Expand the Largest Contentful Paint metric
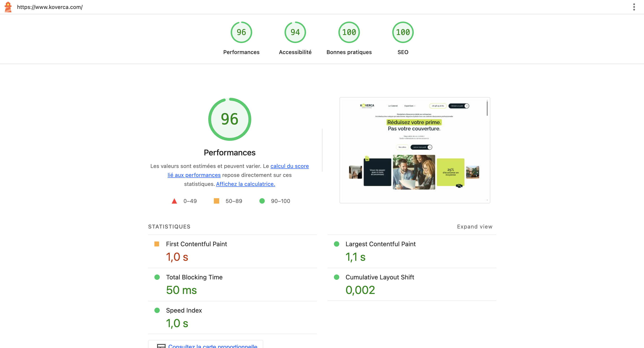Image resolution: width=644 pixels, height=348 pixels. [x=412, y=252]
